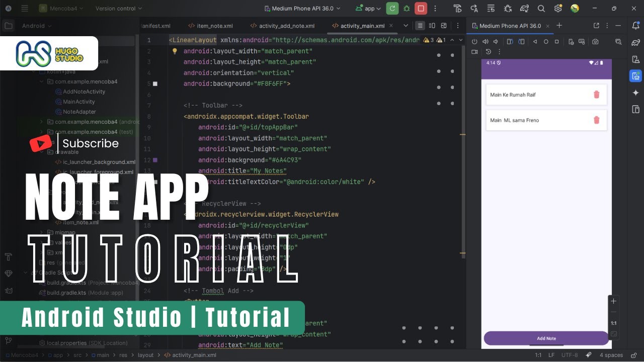This screenshot has width=644, height=362.
Task: Open Medium Phone API 36.0 device dropdown
Action: coord(302,9)
